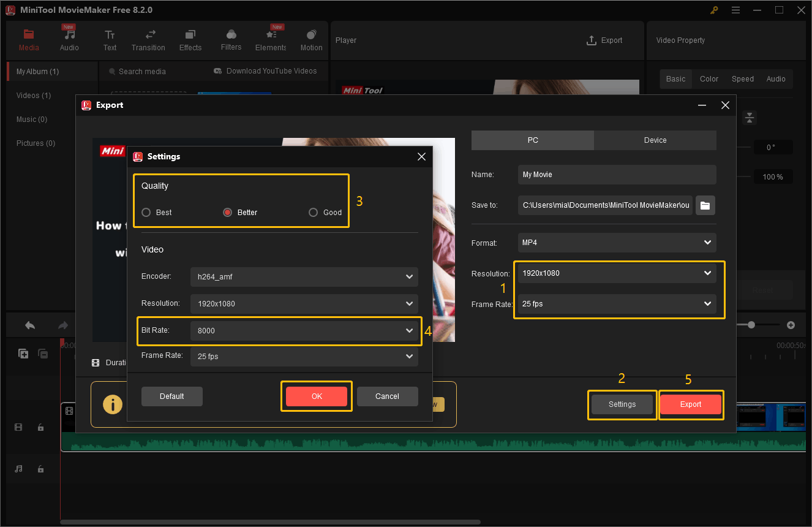The height and width of the screenshot is (527, 812).
Task: Expand Resolution dropdown in Settings dialog
Action: pyautogui.click(x=304, y=303)
